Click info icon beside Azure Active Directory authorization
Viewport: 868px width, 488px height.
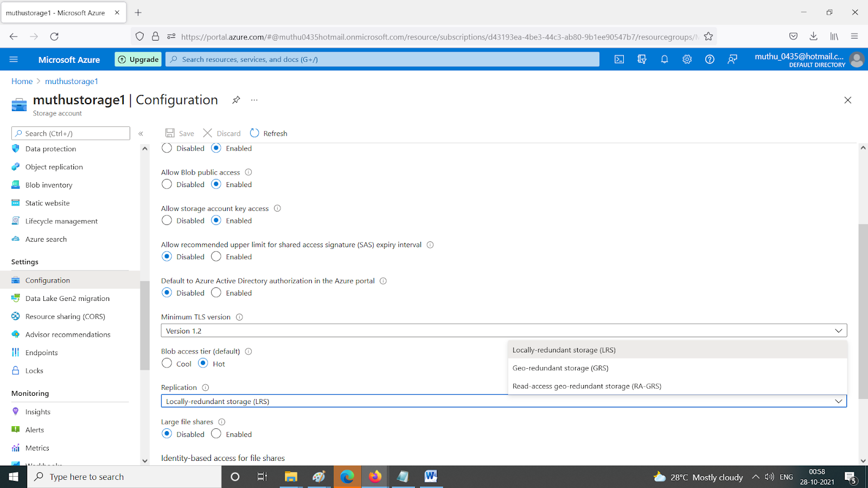click(x=383, y=281)
